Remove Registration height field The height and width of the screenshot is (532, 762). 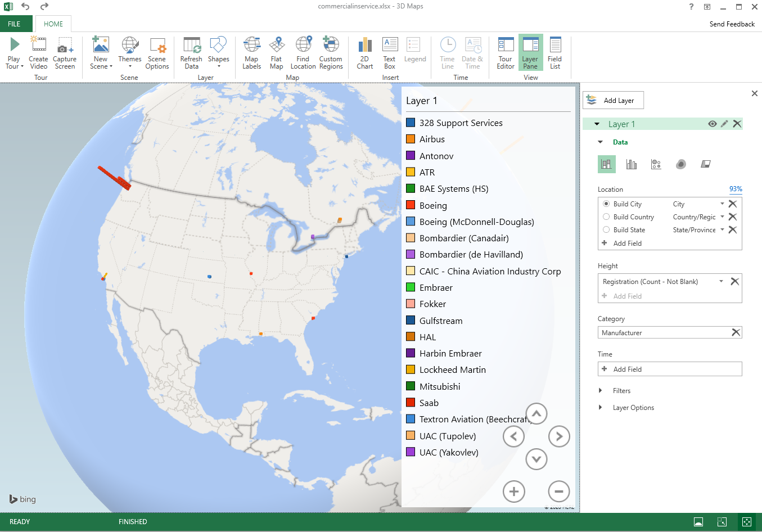tap(734, 281)
